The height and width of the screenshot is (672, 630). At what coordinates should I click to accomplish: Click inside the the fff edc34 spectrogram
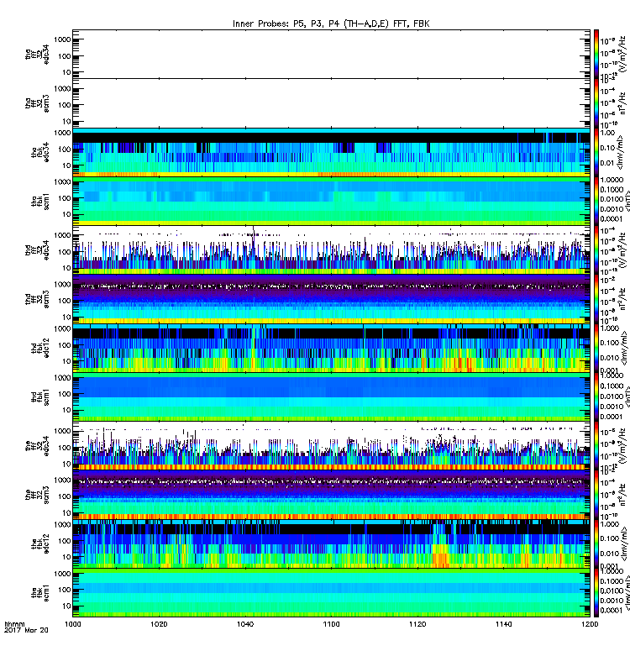click(331, 446)
